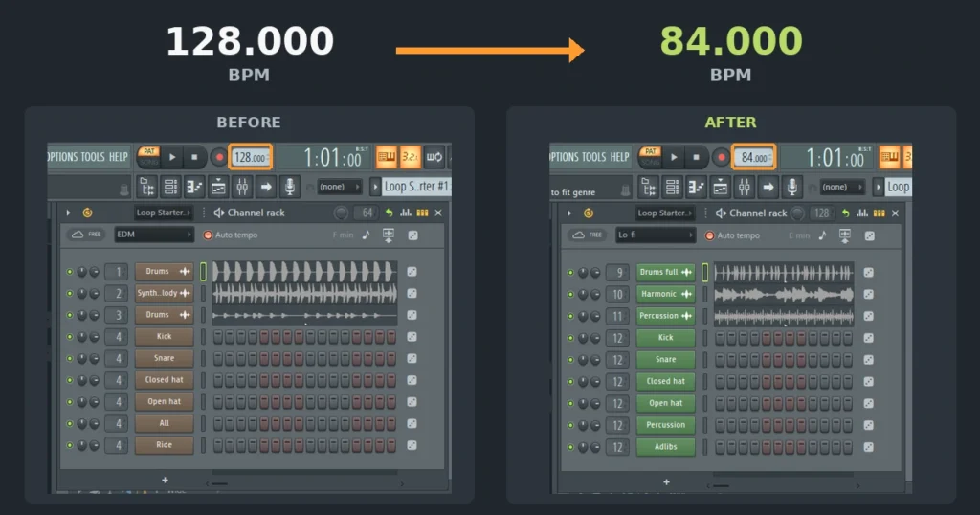Click the download icon on the Lo-fi row
980x515 pixels.
tap(845, 235)
